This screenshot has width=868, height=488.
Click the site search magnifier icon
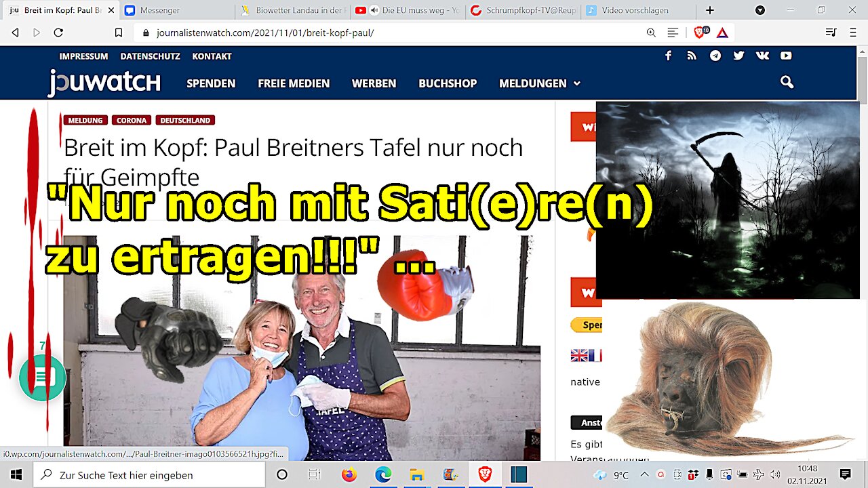(x=787, y=82)
